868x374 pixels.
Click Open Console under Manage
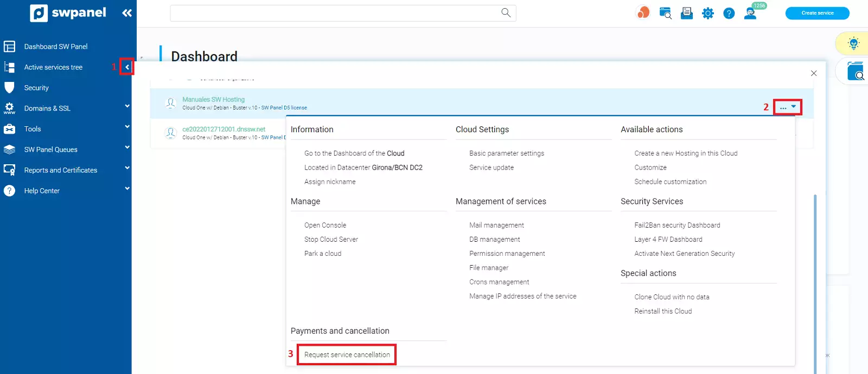325,225
